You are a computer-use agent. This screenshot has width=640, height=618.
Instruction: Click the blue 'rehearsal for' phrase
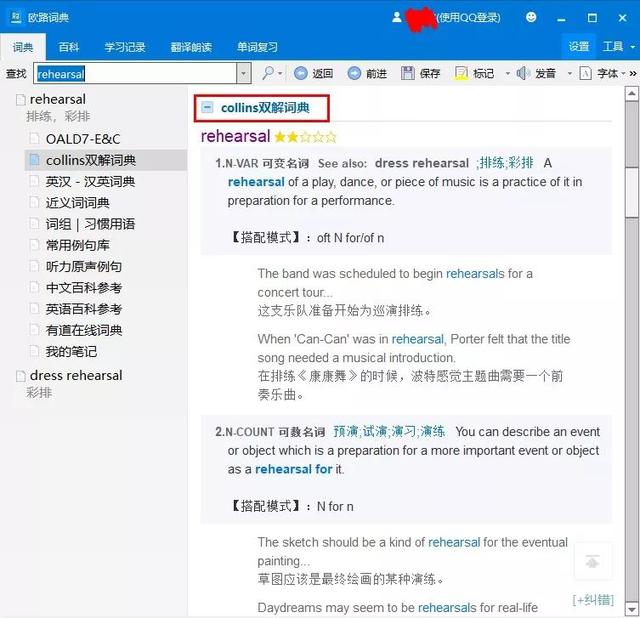pyautogui.click(x=293, y=469)
